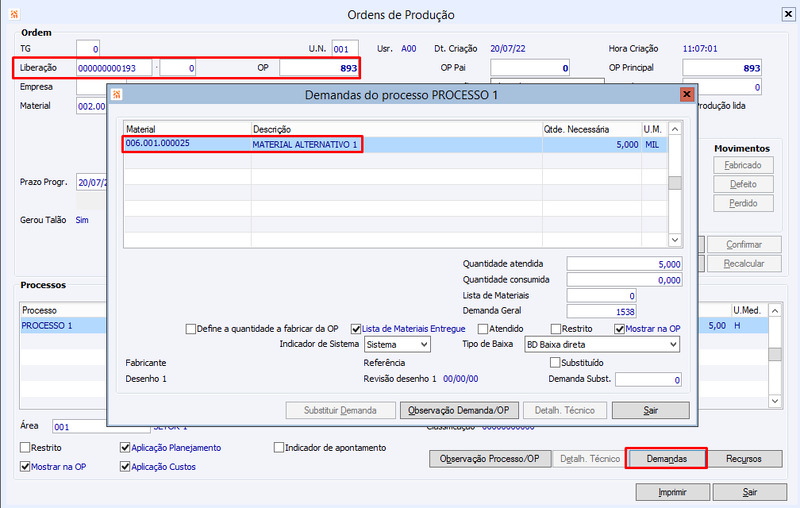This screenshot has height=508, width=800.
Task: Click the Observação Demanda/OP button
Action: pyautogui.click(x=459, y=411)
